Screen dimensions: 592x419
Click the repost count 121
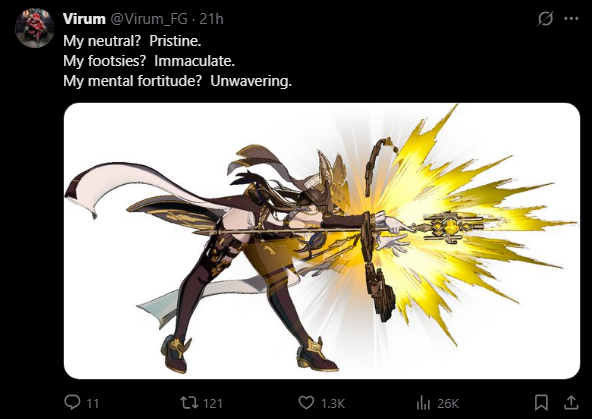[213, 404]
